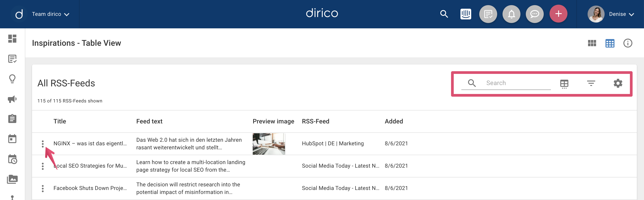Switch to table view layout
The height and width of the screenshot is (200, 644).
[610, 43]
